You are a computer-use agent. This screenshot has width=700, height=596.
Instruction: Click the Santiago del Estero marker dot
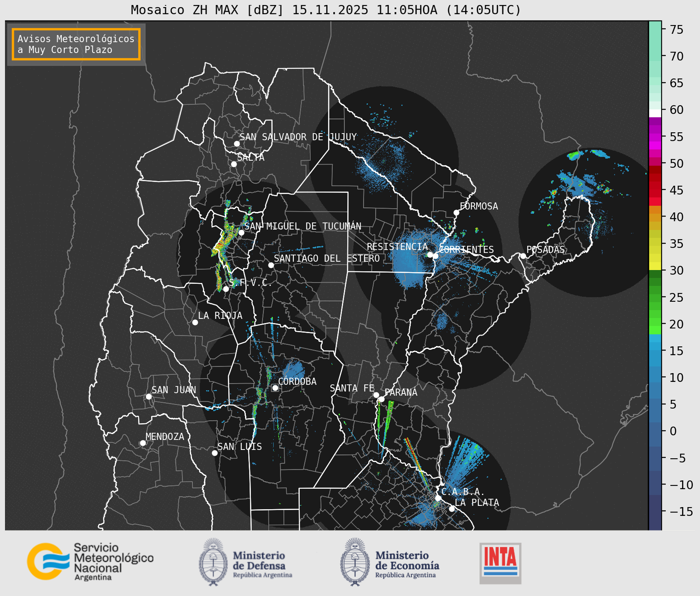pos(271,265)
